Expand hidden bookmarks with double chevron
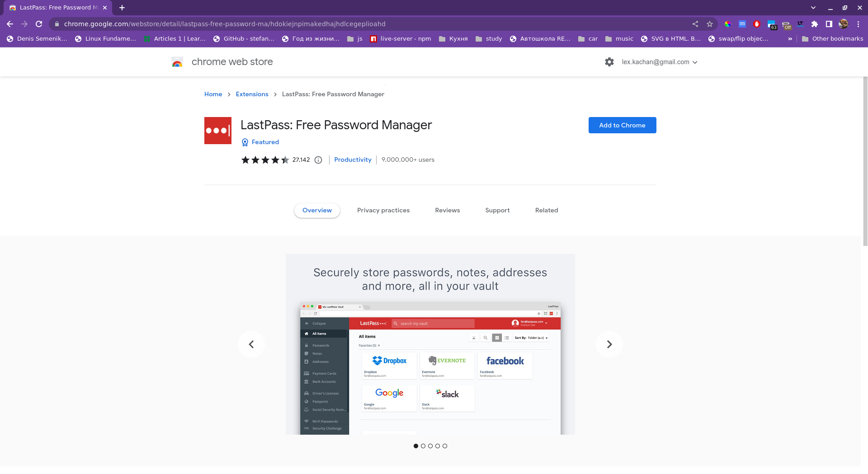 click(790, 39)
